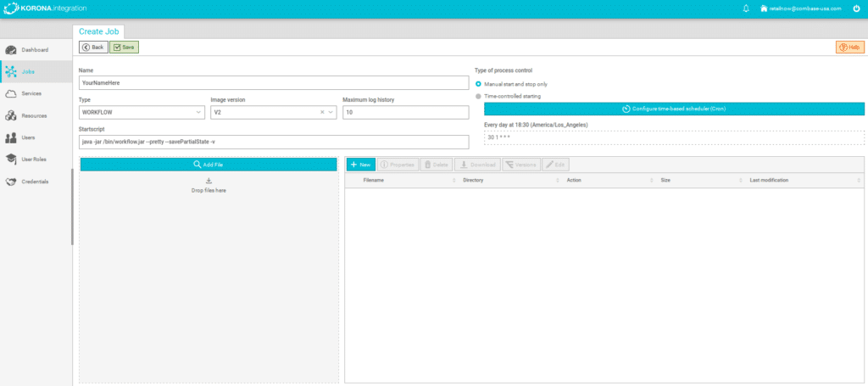The width and height of the screenshot is (868, 386).
Task: Open User Roles in the sidebar
Action: (x=34, y=159)
